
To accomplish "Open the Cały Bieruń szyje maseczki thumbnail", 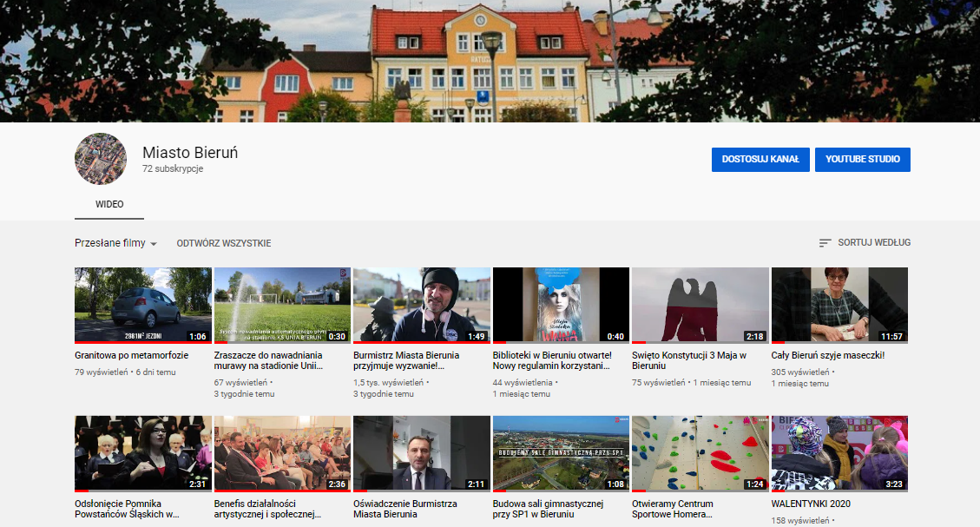I will (x=839, y=305).
